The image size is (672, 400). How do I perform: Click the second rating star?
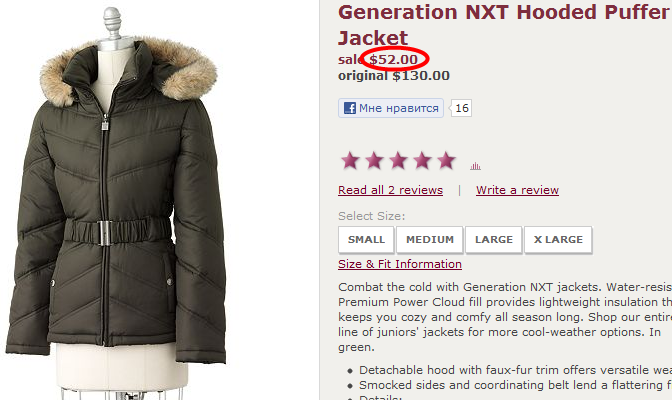coord(374,161)
